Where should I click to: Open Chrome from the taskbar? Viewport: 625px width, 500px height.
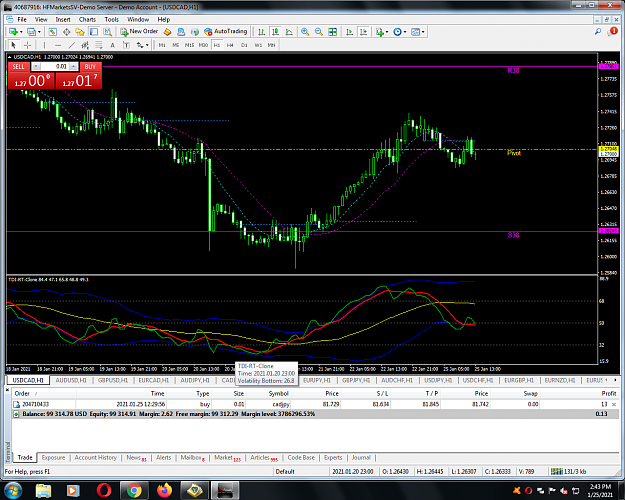(x=134, y=490)
